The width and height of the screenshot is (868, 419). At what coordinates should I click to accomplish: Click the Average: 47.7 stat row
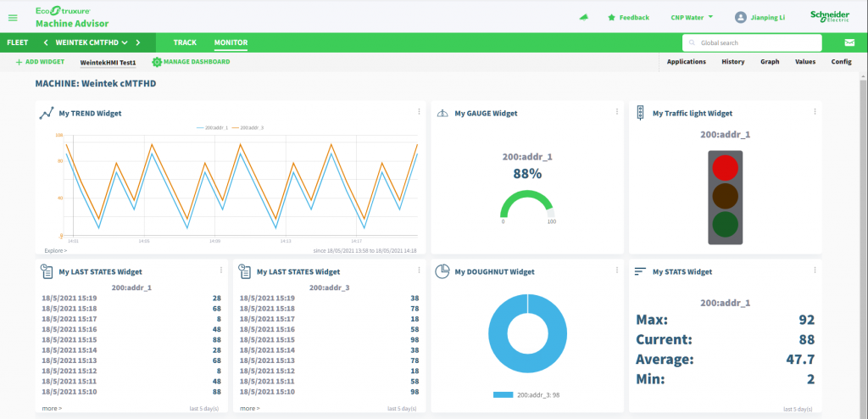[726, 359]
